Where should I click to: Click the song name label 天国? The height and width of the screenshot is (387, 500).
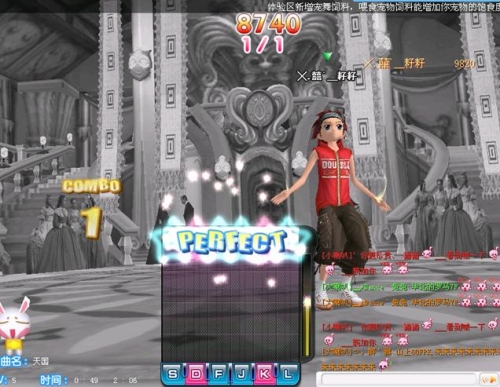click(41, 361)
